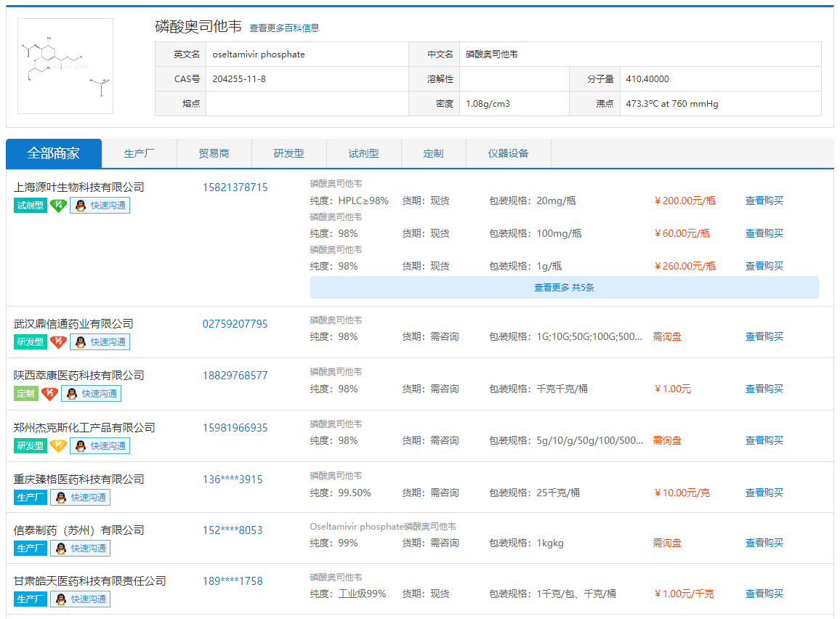Open 查看更多百科信息 link
The image size is (840, 619).
coord(284,28)
